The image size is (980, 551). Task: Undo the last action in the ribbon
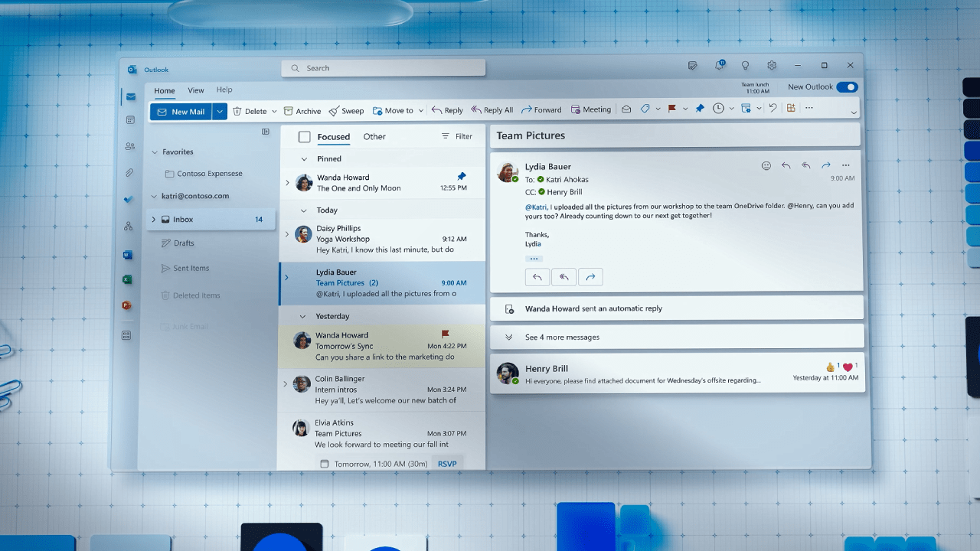click(773, 108)
